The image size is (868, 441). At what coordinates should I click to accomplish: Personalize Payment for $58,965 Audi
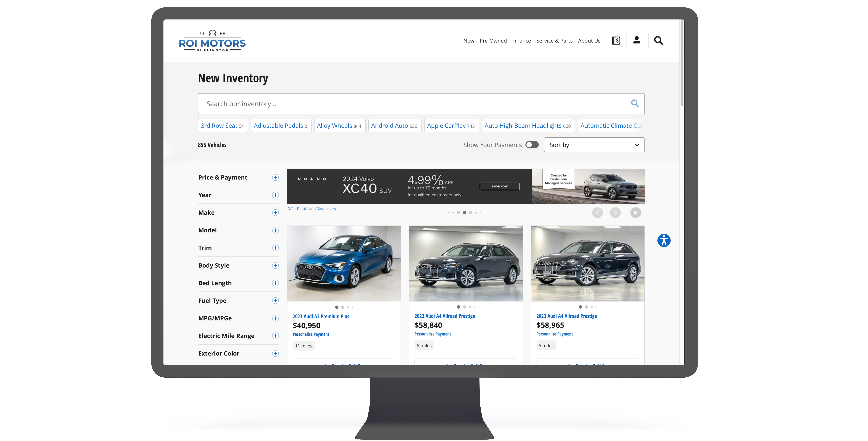[554, 334]
